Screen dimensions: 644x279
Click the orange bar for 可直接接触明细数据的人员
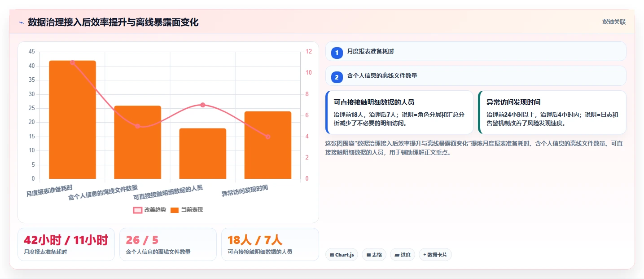pos(203,154)
